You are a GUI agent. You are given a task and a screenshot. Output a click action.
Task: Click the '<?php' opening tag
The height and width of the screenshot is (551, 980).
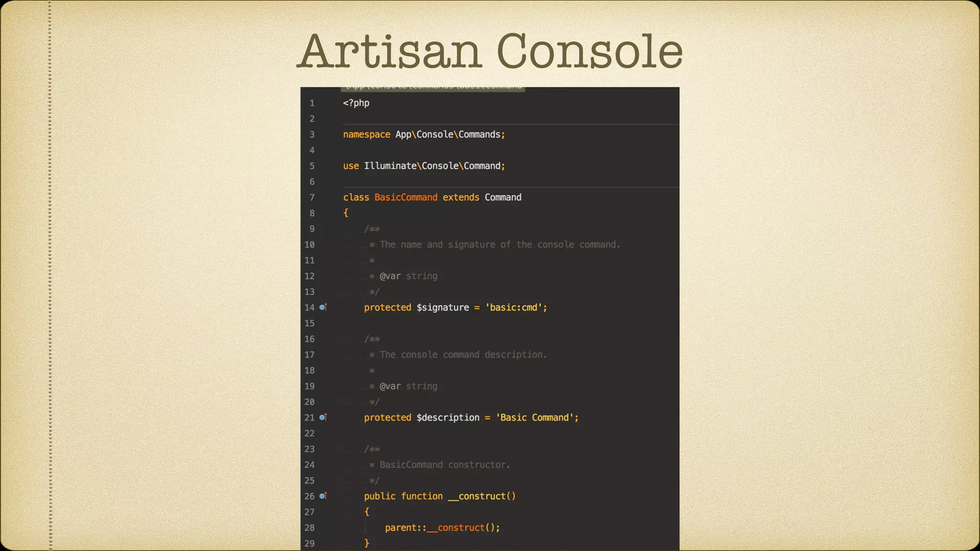[x=356, y=103]
